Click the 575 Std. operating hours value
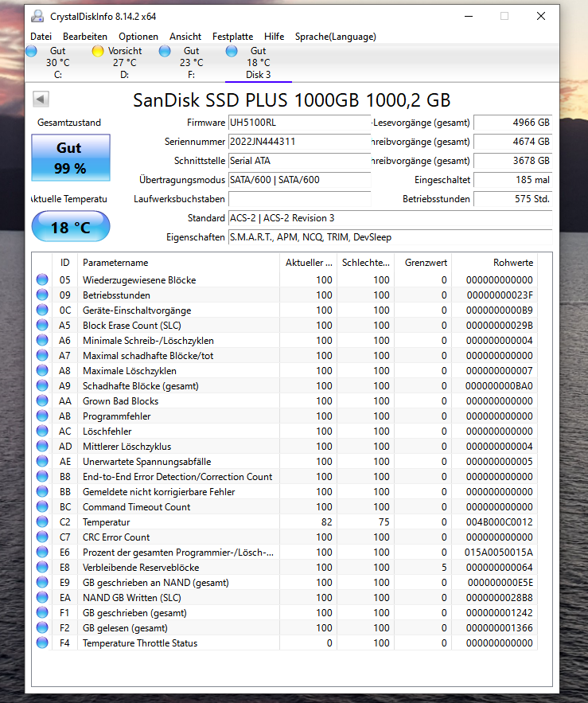Screen dimensions: 588x703 [x=512, y=198]
